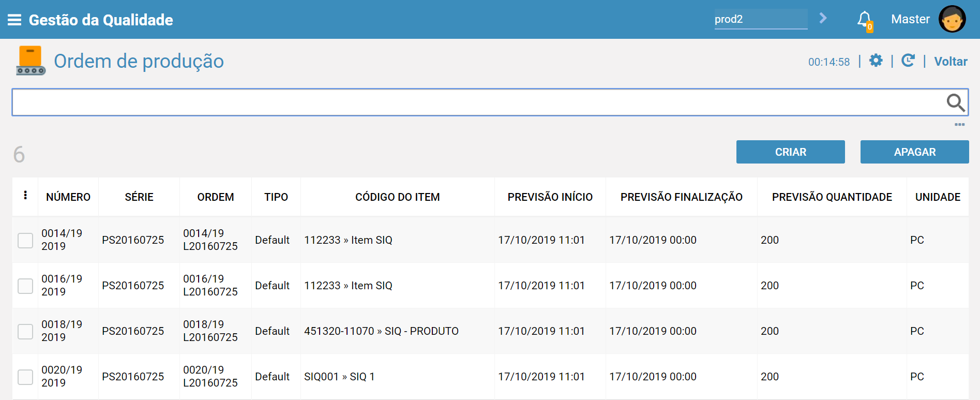
Task: Expand advanced search ellipsis below search box
Action: (x=960, y=124)
